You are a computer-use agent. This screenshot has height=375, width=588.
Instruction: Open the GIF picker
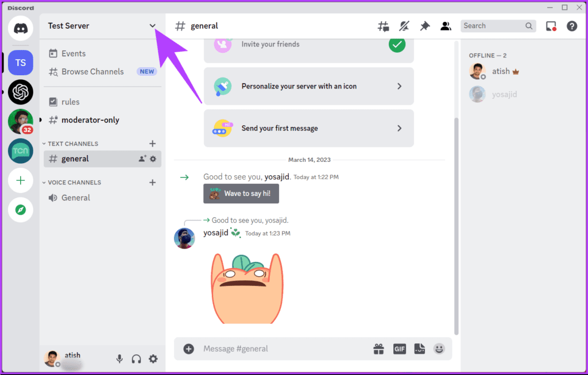pyautogui.click(x=400, y=349)
